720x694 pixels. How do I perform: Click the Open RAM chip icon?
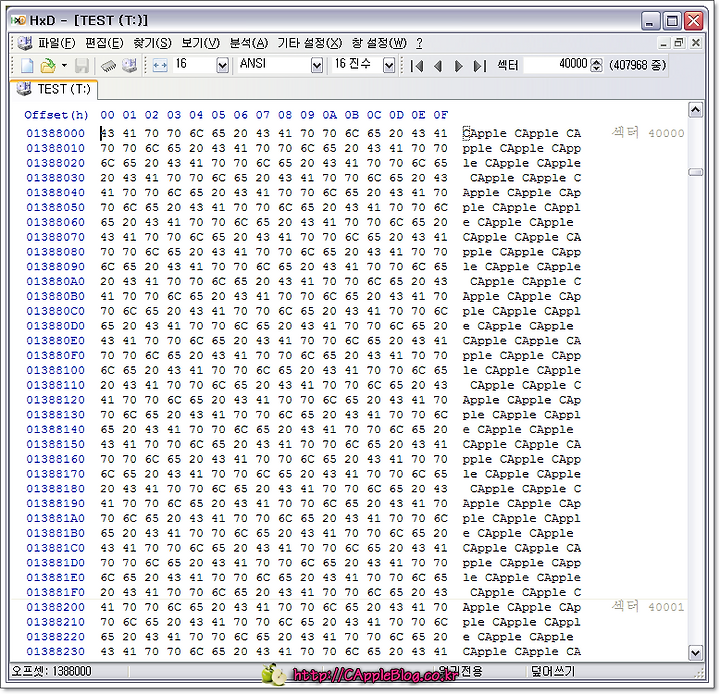click(108, 66)
